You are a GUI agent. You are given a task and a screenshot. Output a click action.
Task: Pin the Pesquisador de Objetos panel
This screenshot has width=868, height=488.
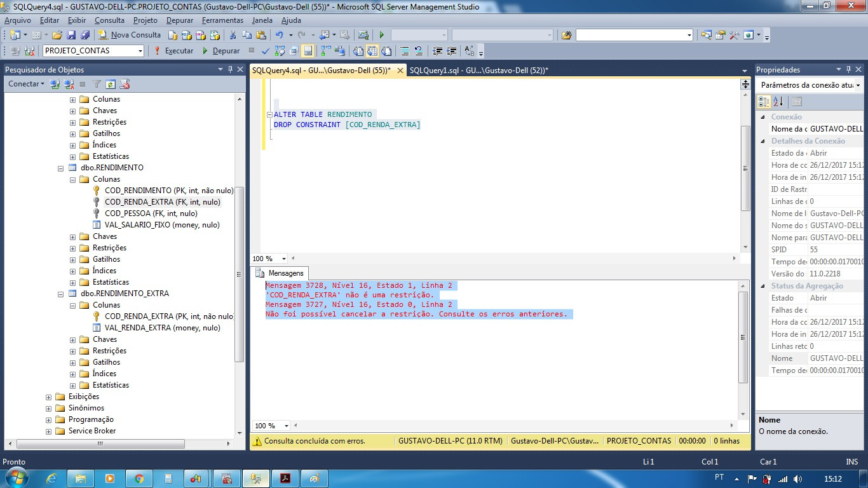click(230, 69)
